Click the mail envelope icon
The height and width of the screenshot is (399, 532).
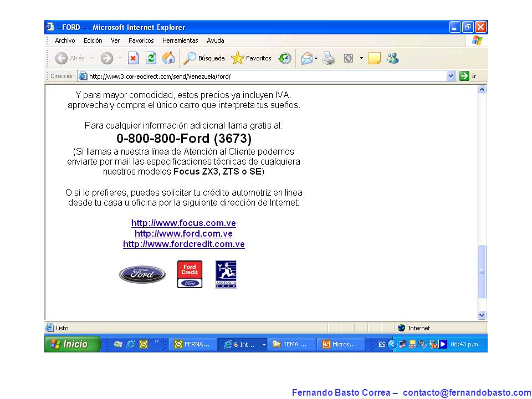click(306, 58)
